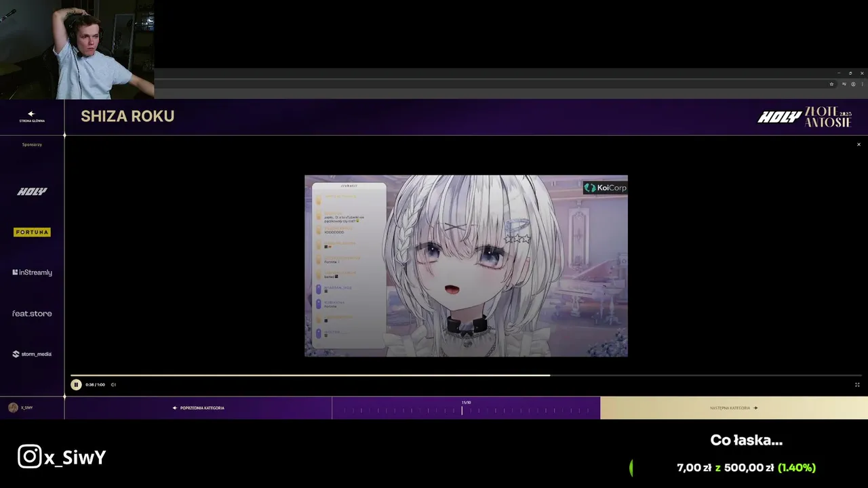
Task: Click the x_SiwY Instagram handle overlay
Action: point(62,457)
